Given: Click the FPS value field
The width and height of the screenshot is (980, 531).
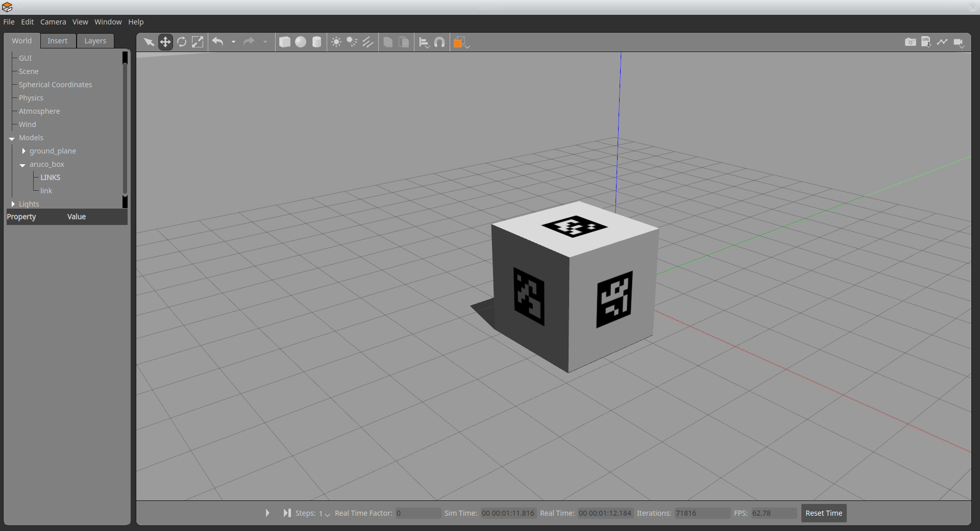Looking at the screenshot, I should pyautogui.click(x=774, y=513).
